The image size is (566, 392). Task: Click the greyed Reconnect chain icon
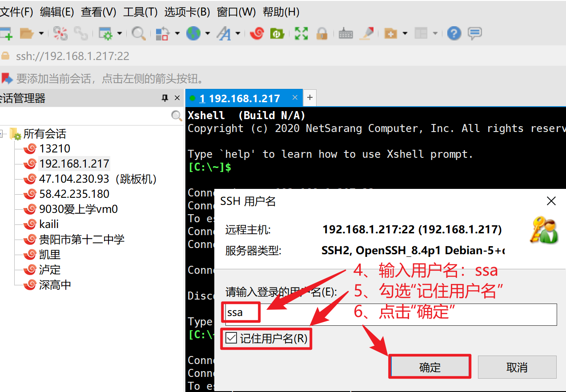[81, 33]
